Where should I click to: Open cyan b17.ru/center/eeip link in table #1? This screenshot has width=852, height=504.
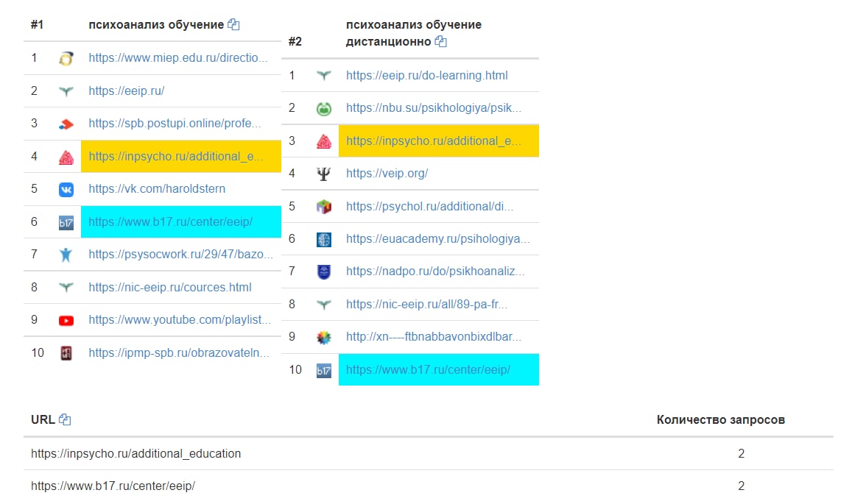pos(170,221)
